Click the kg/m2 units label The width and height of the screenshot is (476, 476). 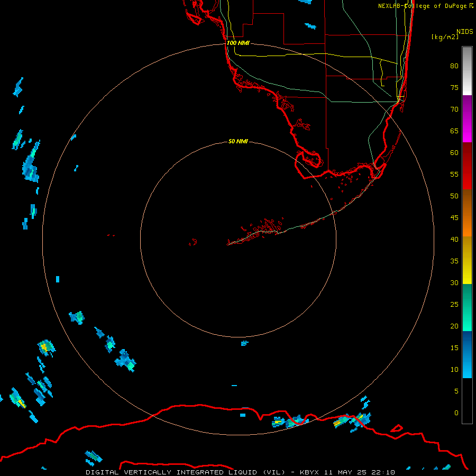[445, 37]
